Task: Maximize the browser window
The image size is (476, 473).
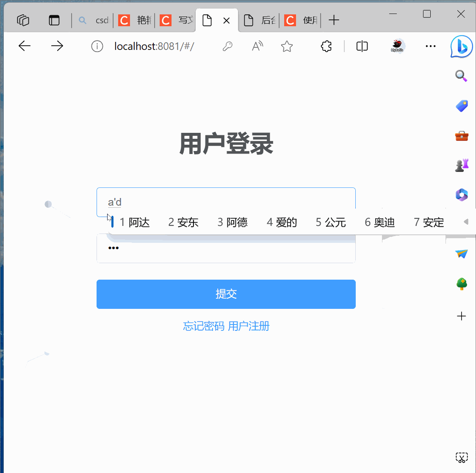Action: coord(427,14)
